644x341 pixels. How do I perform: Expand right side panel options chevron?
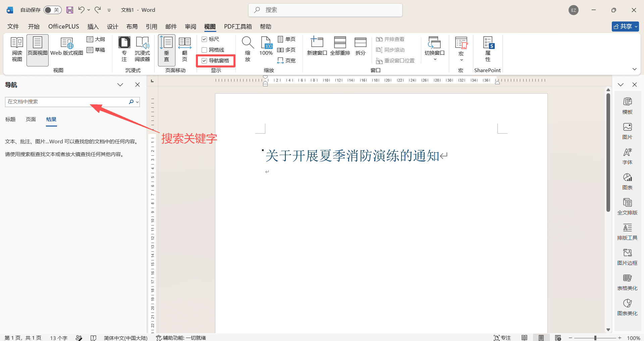(621, 85)
